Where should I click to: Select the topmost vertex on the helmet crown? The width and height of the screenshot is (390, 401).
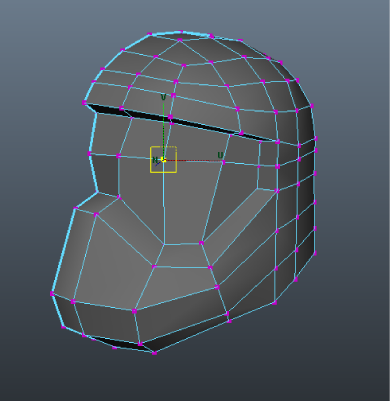(x=180, y=32)
